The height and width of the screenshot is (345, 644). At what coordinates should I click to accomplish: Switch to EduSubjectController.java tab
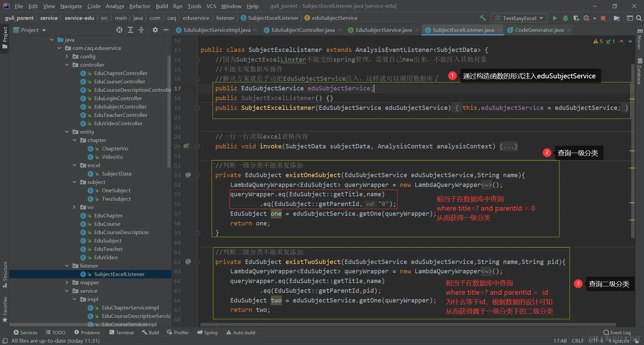click(303, 30)
